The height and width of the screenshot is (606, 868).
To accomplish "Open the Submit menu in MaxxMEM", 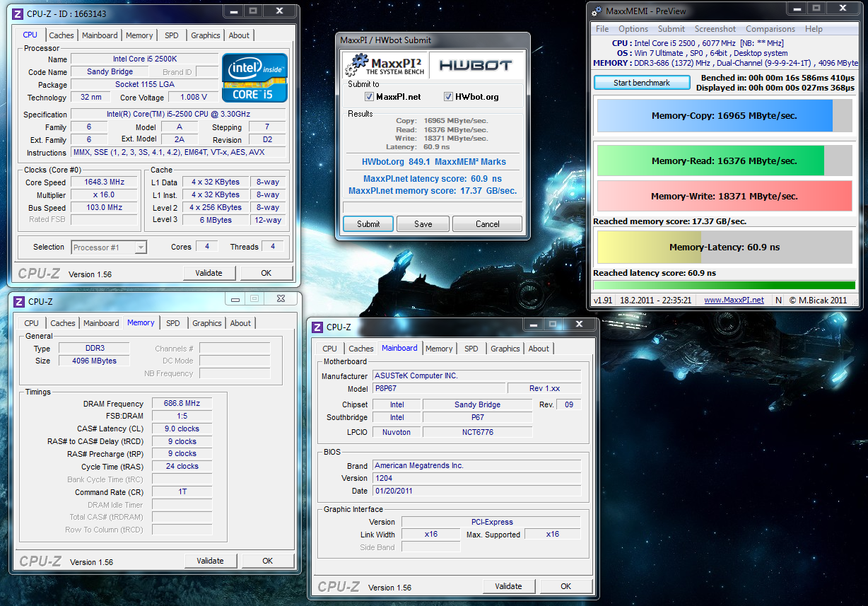I will point(671,29).
